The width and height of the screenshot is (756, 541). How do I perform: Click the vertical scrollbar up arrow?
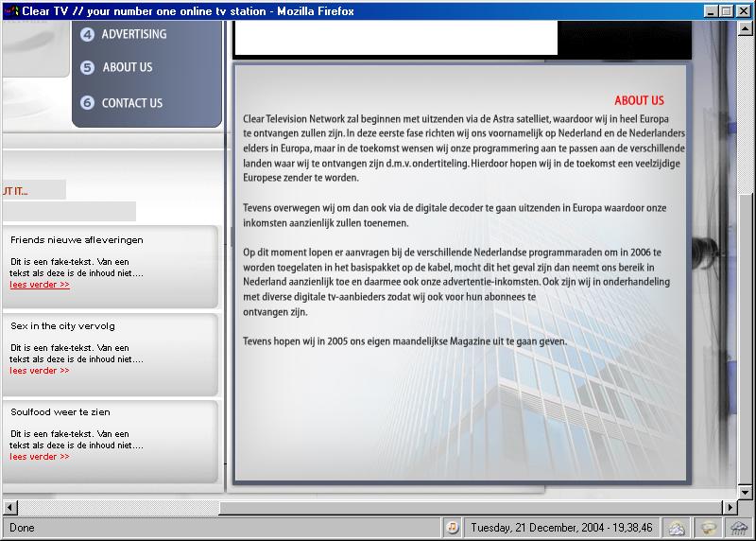(745, 28)
